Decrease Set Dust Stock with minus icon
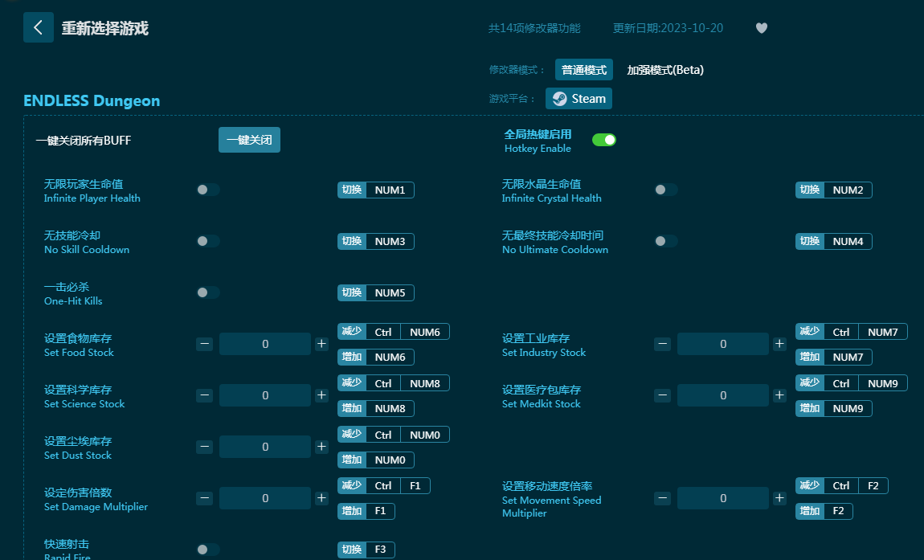 (x=205, y=447)
